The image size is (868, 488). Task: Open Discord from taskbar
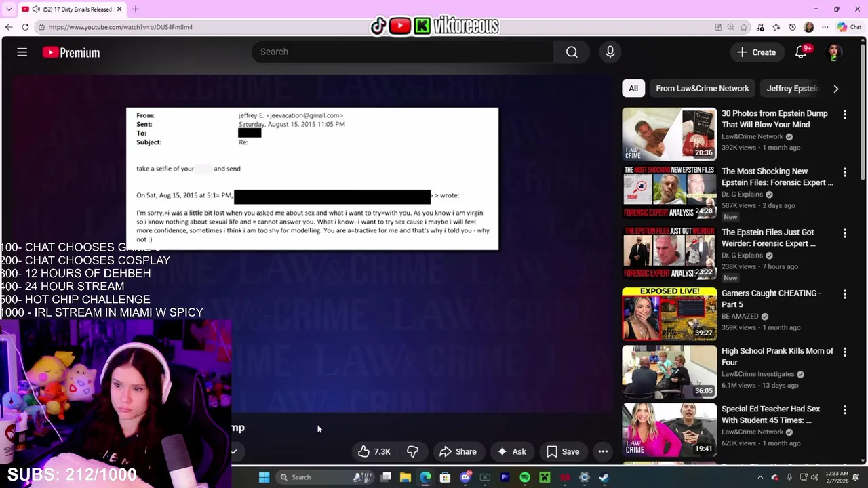point(465,477)
